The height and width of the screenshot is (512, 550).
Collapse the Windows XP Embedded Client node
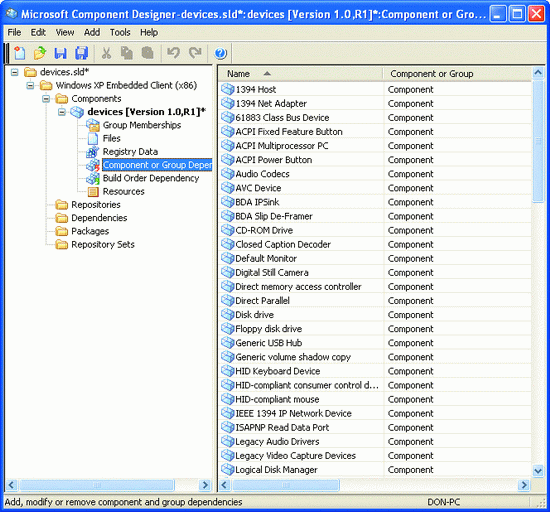[31, 86]
